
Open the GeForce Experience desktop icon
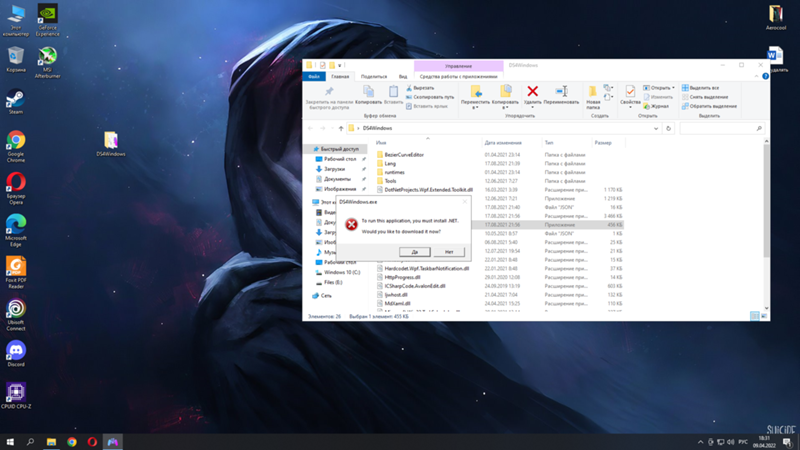coord(47,20)
